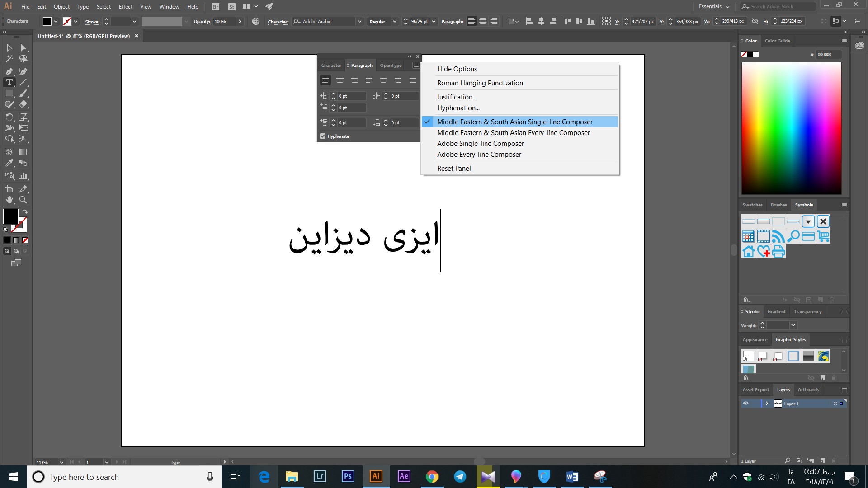Viewport: 868px width, 488px height.
Task: Select the Artboard tool
Action: (x=9, y=189)
